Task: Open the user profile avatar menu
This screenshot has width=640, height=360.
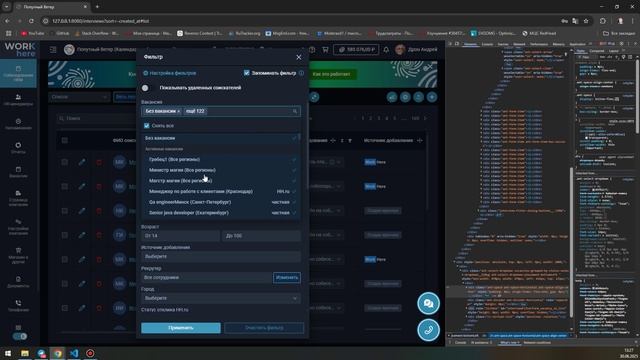Action: [400, 49]
